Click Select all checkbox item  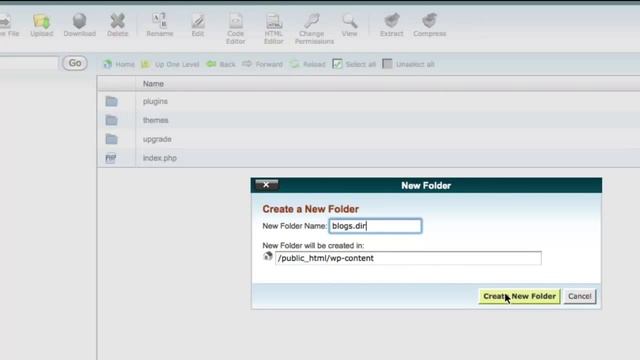coord(354,64)
